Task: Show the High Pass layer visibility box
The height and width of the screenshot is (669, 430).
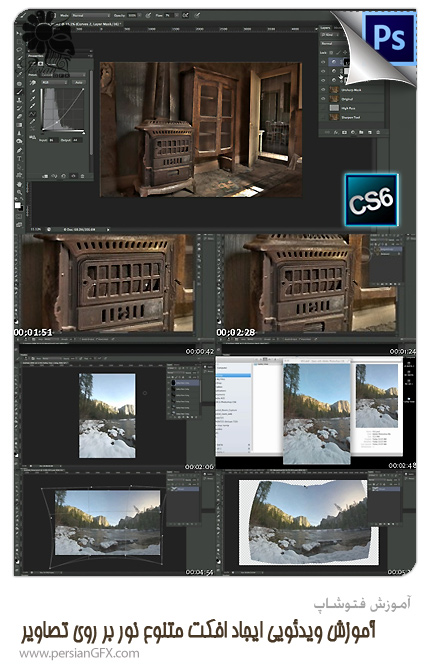Action: coord(323,108)
